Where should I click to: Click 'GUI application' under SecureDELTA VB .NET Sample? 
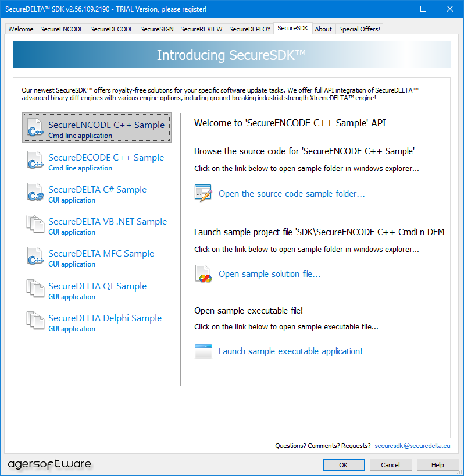point(72,232)
